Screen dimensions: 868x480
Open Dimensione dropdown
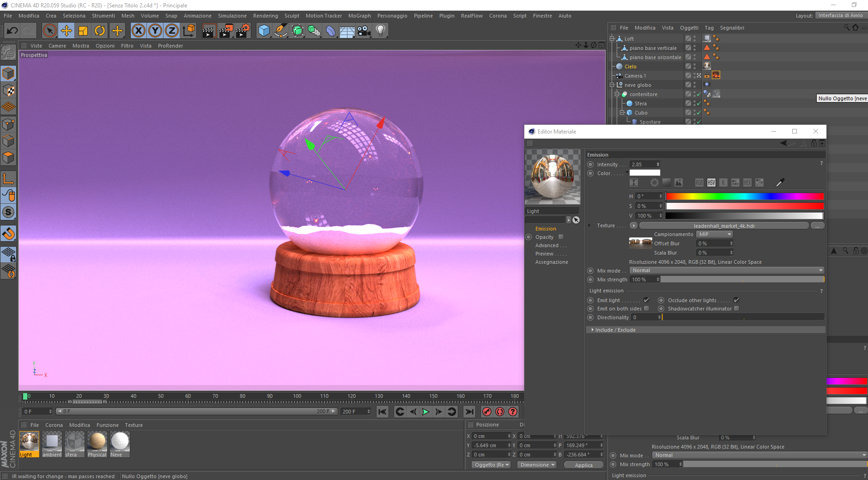tap(537, 465)
